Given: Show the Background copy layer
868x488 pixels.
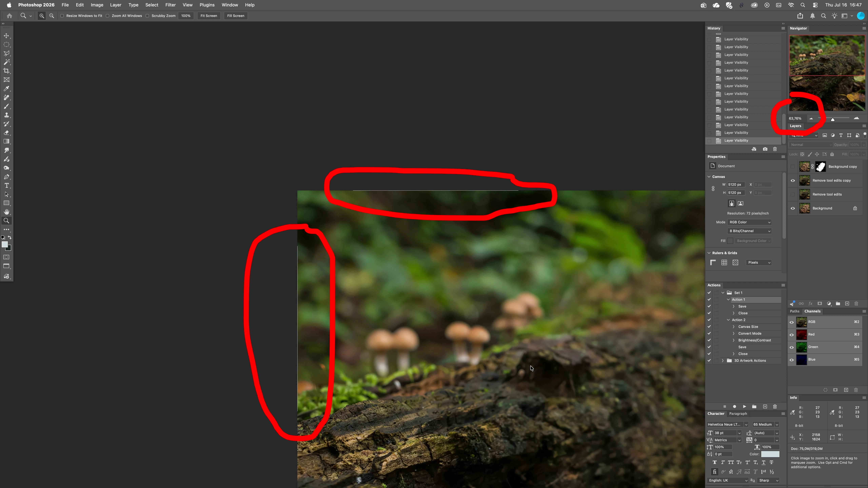Looking at the screenshot, I should (793, 167).
